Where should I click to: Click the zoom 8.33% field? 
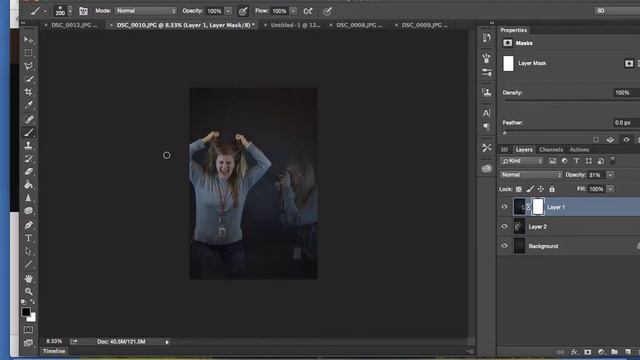[54, 341]
